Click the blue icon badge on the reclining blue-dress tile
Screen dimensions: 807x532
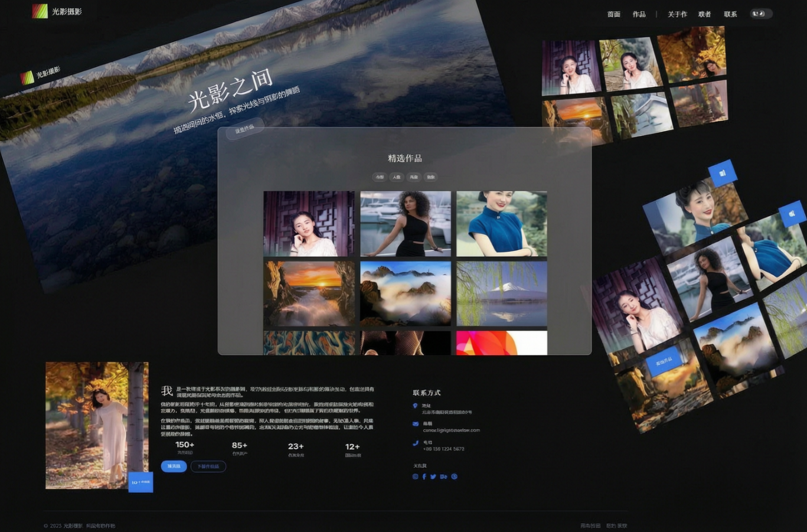pyautogui.click(x=792, y=214)
